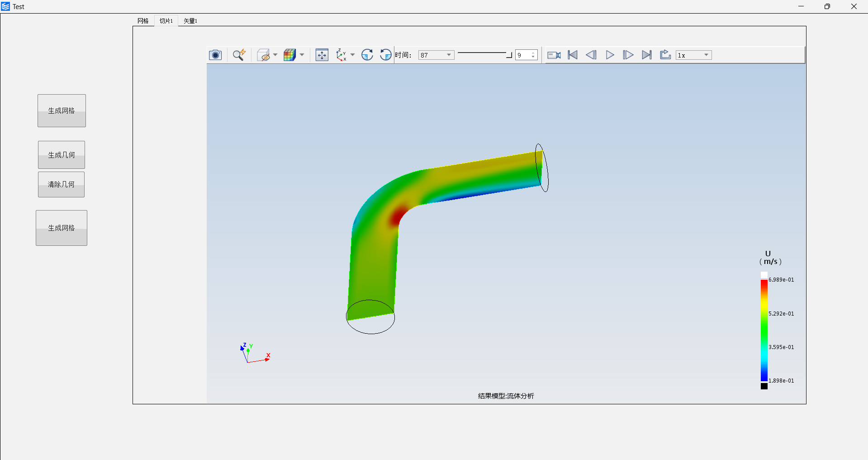Click the XYZ axis triad in the viewport

(x=255, y=353)
